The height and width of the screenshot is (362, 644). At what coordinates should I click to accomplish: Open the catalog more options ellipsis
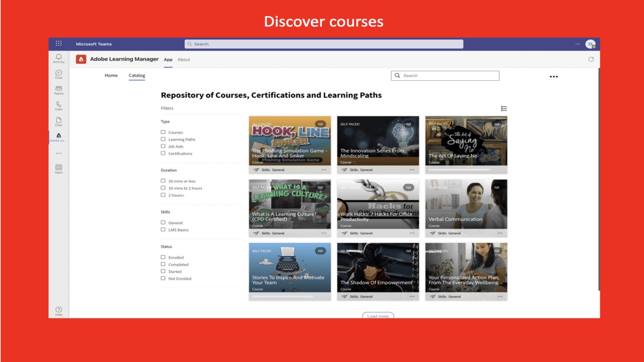554,76
